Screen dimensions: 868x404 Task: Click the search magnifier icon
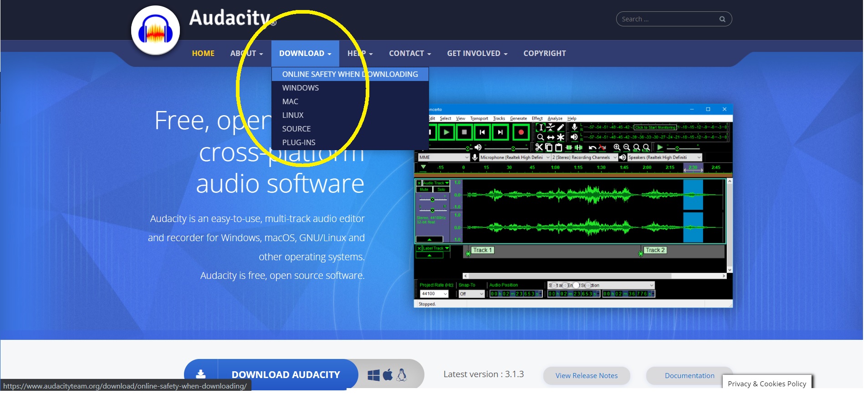click(722, 19)
